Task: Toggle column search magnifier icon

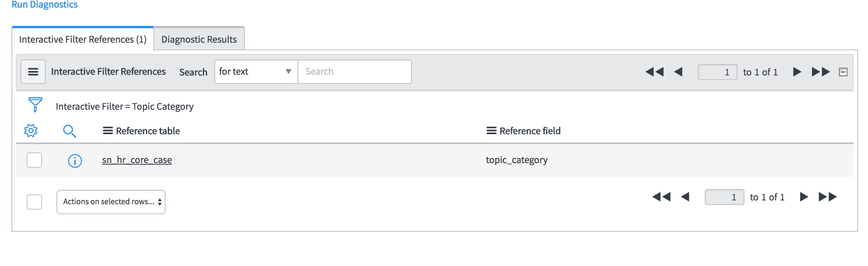Action: 69,131
